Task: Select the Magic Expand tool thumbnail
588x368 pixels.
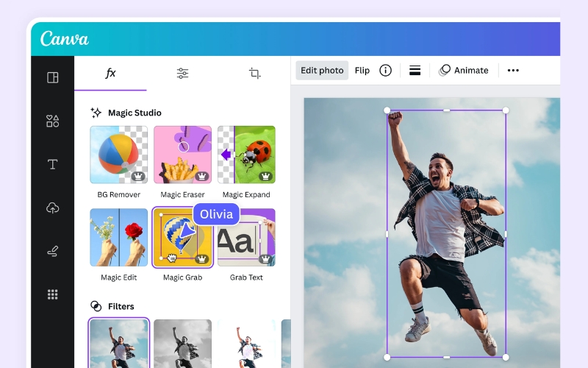Action: (x=246, y=155)
